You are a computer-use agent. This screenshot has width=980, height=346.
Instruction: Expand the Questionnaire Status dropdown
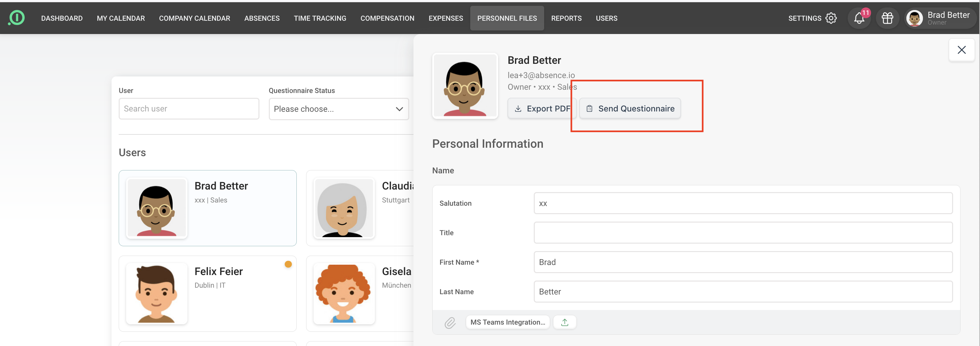coord(339,109)
